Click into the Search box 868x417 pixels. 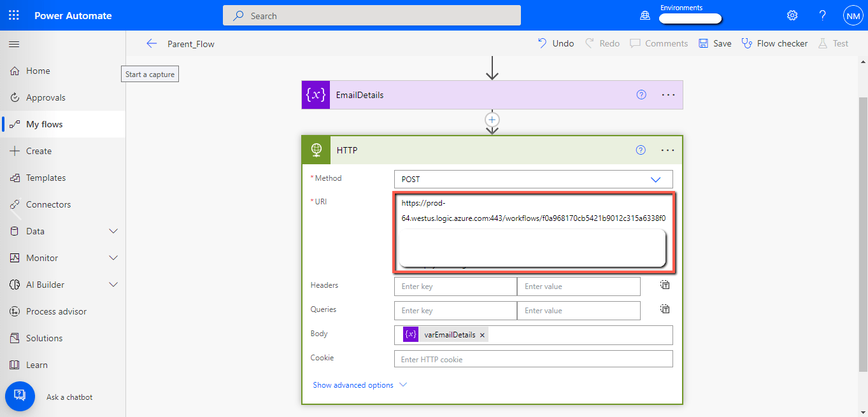click(x=372, y=15)
